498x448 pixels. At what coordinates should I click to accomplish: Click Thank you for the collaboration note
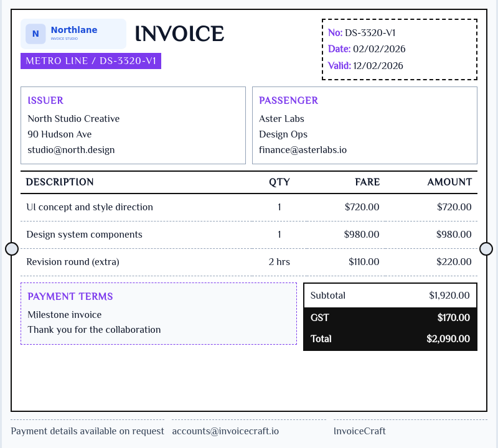pyautogui.click(x=94, y=330)
